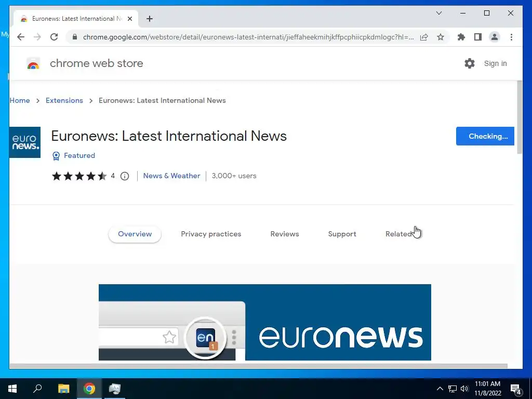Share this page via the share icon
532x399 pixels.
424,37
